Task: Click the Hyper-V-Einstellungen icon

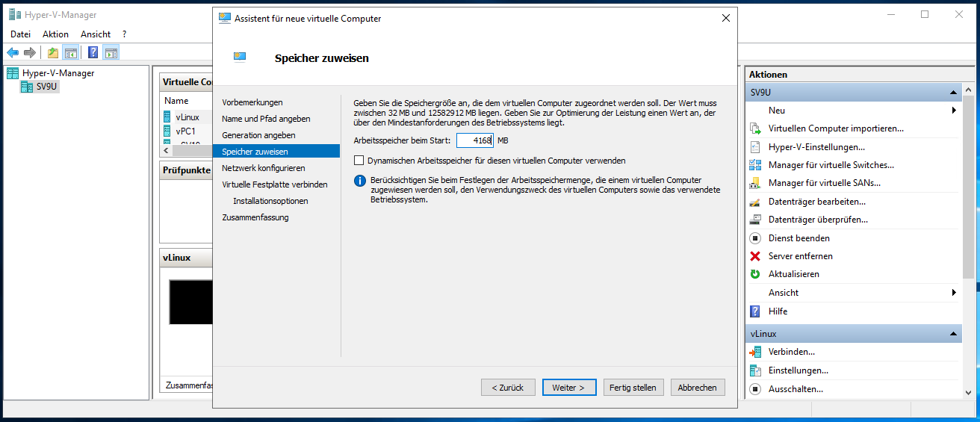Action: [755, 146]
